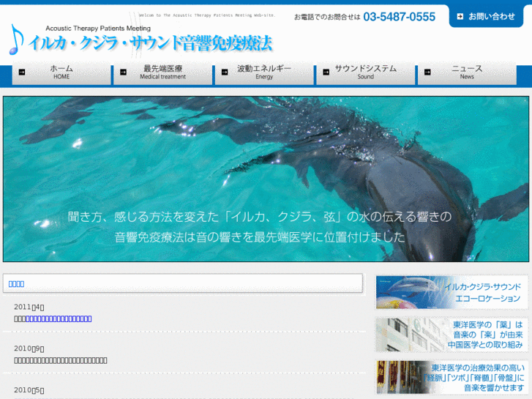Open the ニュース News menu item
The width and height of the screenshot is (532, 399).
pyautogui.click(x=467, y=72)
